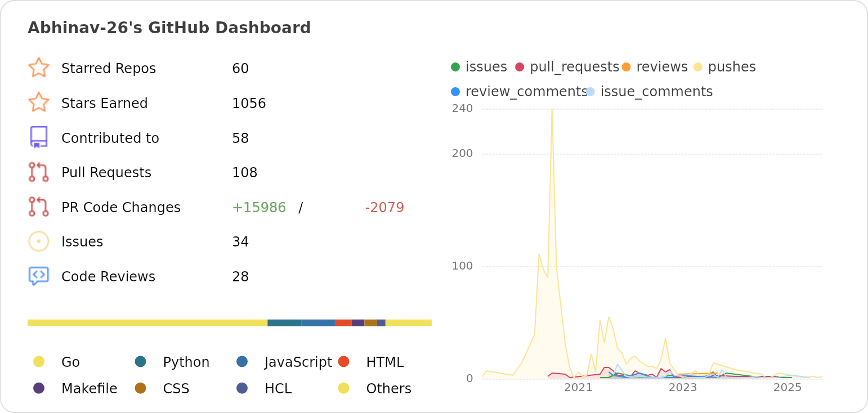The height and width of the screenshot is (413, 868).
Task: Click the Pull Requests branch icon
Action: tap(39, 172)
